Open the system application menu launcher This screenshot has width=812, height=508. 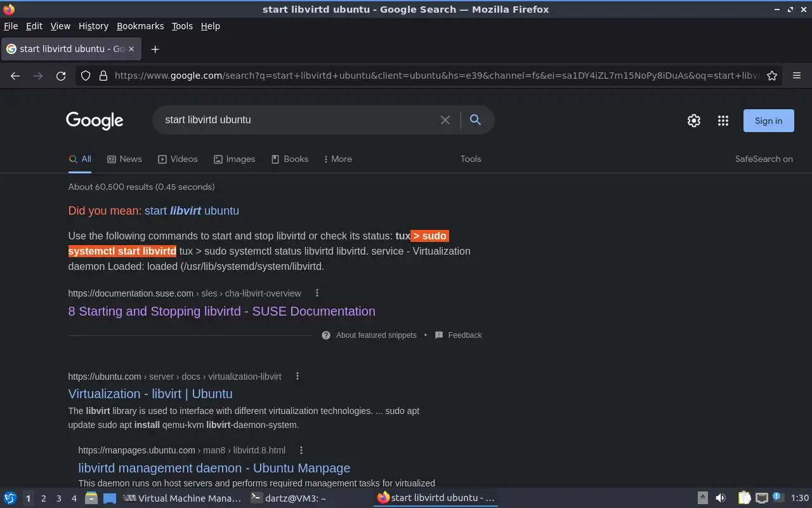pos(10,498)
